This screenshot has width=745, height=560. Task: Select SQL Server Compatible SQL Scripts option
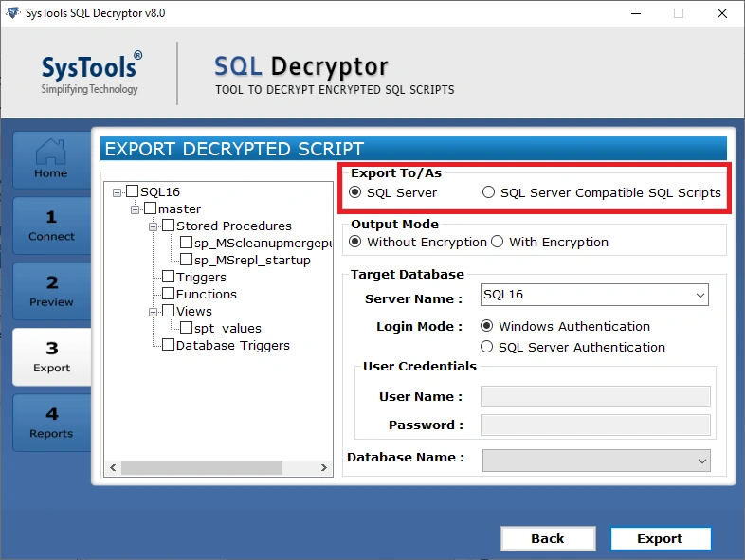click(x=489, y=193)
